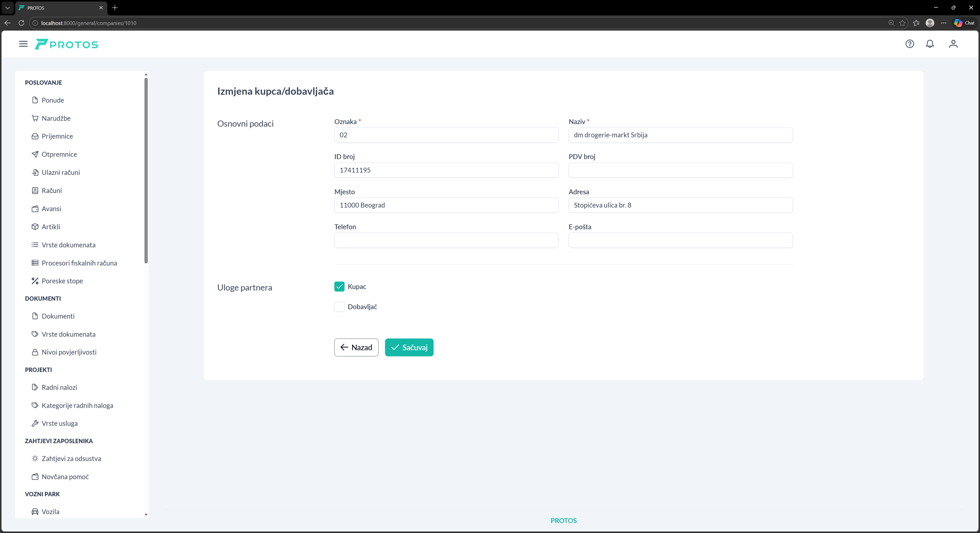Open browser settings ellipsis menu

tap(944, 23)
